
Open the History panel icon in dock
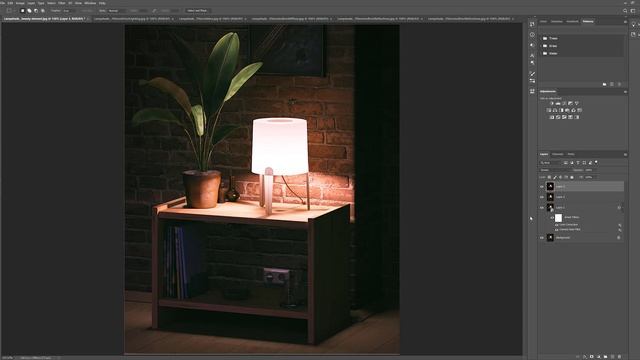click(x=532, y=24)
